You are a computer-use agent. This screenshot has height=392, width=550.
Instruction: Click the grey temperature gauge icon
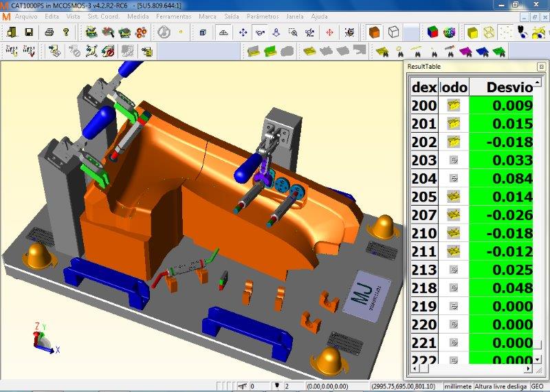pos(163,32)
